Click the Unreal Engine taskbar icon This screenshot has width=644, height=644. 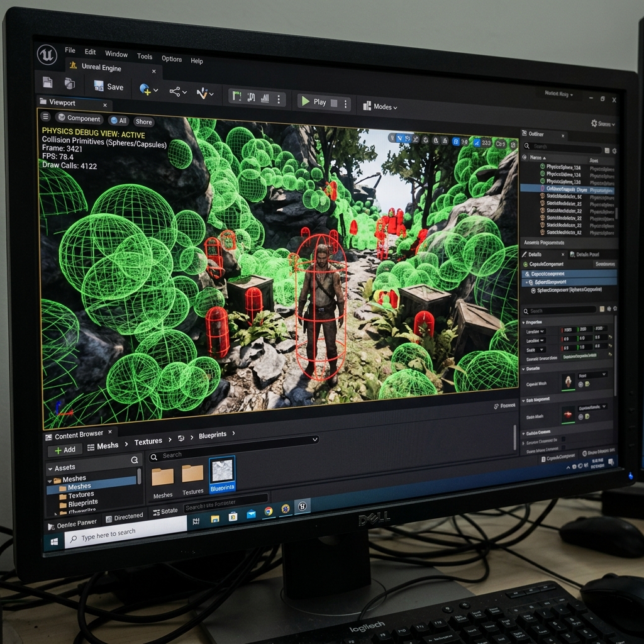303,506
